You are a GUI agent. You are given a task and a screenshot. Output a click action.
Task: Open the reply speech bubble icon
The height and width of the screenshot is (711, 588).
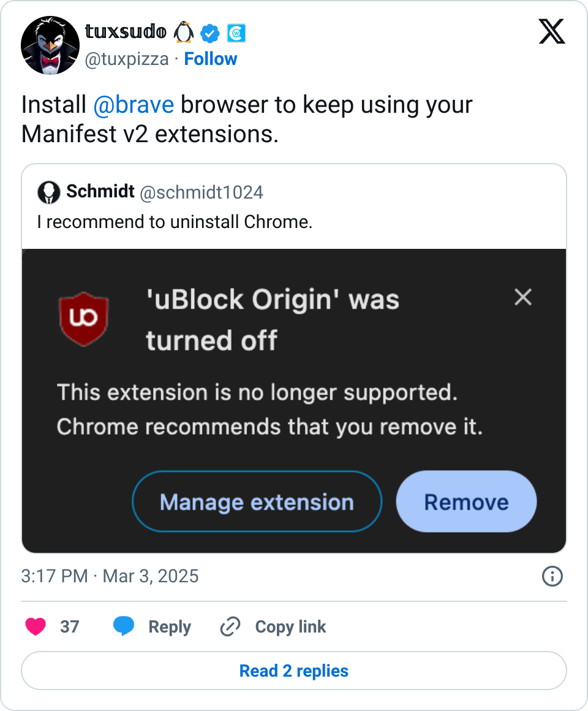point(125,626)
